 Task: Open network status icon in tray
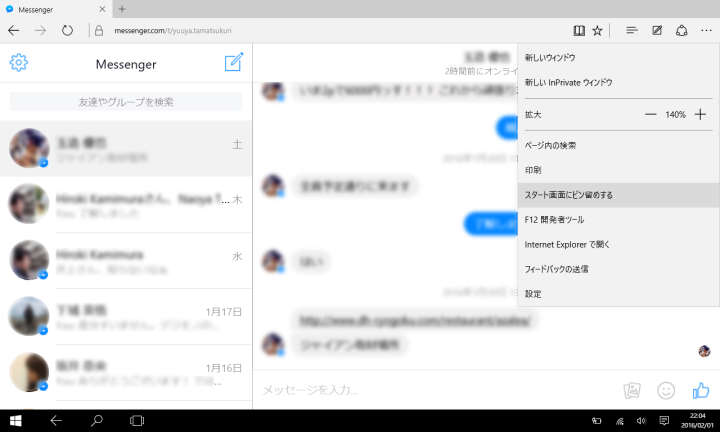(x=619, y=421)
